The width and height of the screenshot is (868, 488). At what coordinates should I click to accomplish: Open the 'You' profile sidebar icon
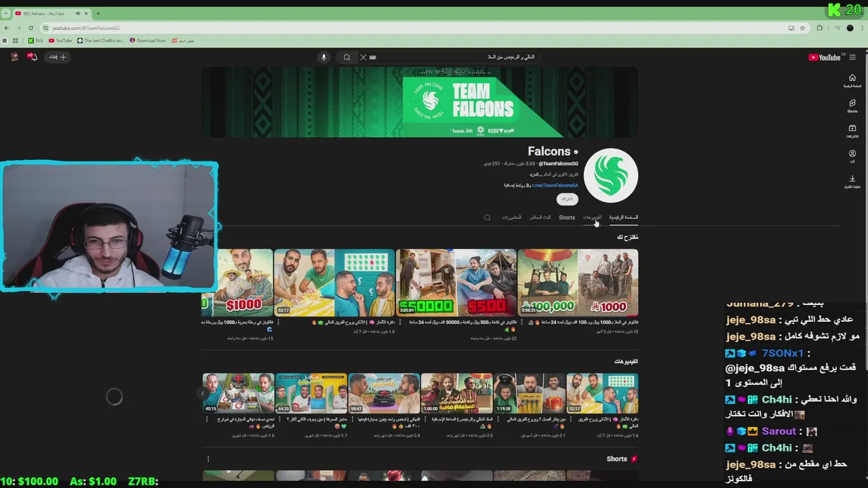852,156
